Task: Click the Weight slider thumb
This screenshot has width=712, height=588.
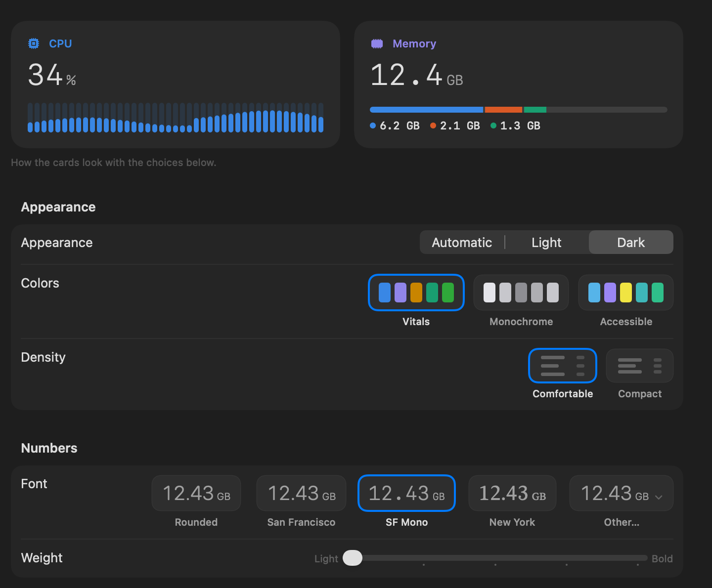Action: [x=353, y=558]
